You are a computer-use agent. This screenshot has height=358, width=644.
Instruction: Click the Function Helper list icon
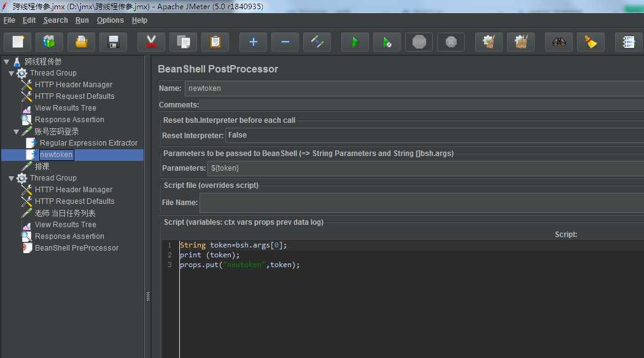(x=629, y=42)
